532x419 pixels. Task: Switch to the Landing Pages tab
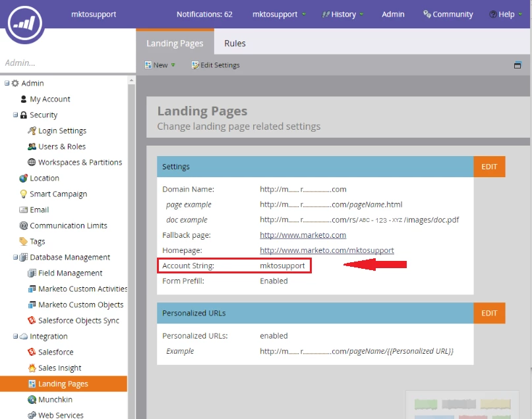pos(175,43)
